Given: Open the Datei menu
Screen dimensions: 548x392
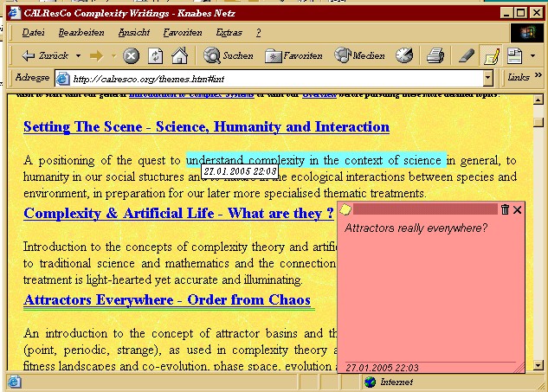Looking at the screenshot, I should click(x=33, y=33).
